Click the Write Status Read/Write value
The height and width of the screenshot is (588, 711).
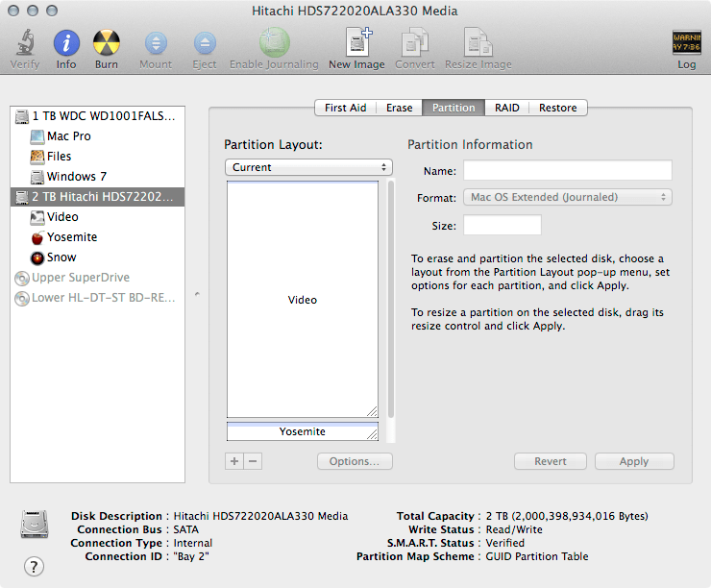[x=514, y=529]
